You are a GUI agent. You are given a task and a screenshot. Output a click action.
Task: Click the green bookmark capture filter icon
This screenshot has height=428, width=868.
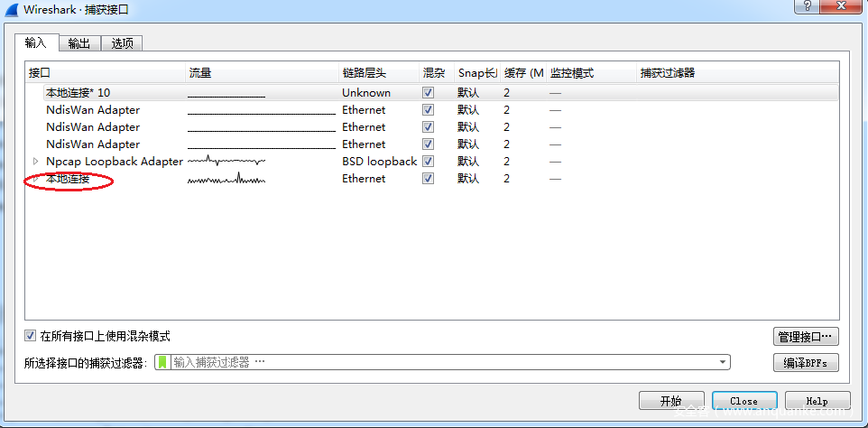[x=162, y=362]
